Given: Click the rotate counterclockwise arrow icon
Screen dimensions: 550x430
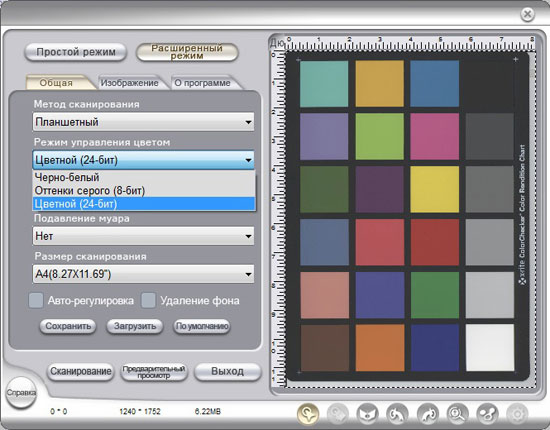Looking at the screenshot, I should click(397, 414).
